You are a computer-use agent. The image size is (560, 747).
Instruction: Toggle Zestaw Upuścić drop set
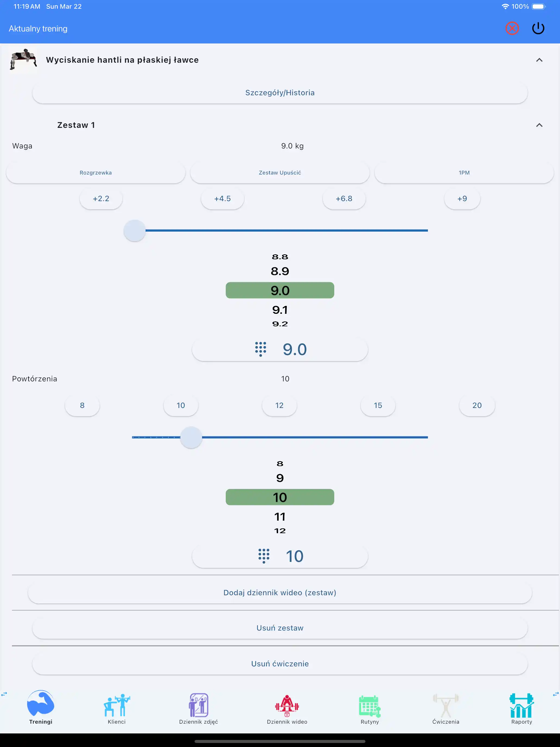tap(280, 173)
